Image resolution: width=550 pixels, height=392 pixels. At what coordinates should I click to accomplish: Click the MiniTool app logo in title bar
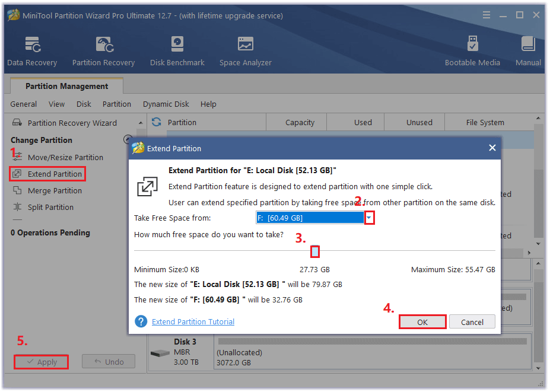click(13, 15)
